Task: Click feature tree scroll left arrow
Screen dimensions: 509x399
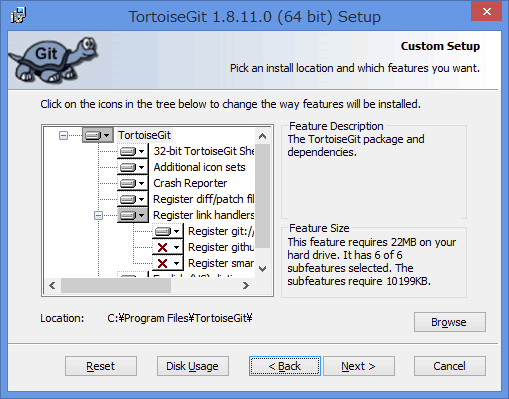Action: point(52,286)
